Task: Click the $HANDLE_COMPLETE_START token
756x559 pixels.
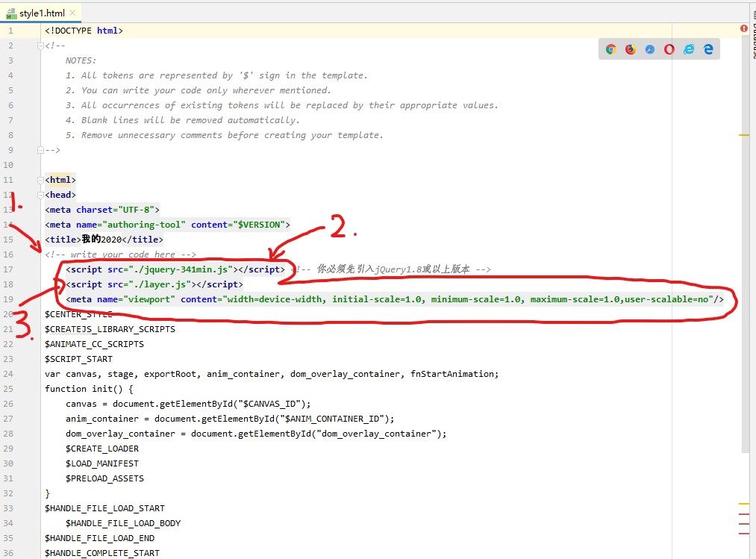Action: click(x=102, y=554)
